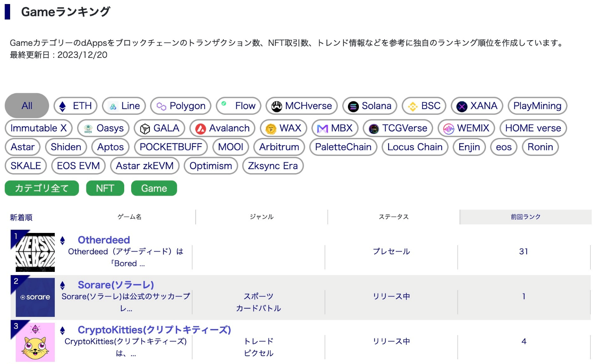Filter by POCKETBUFF chain
The height and width of the screenshot is (364, 598).
(171, 147)
